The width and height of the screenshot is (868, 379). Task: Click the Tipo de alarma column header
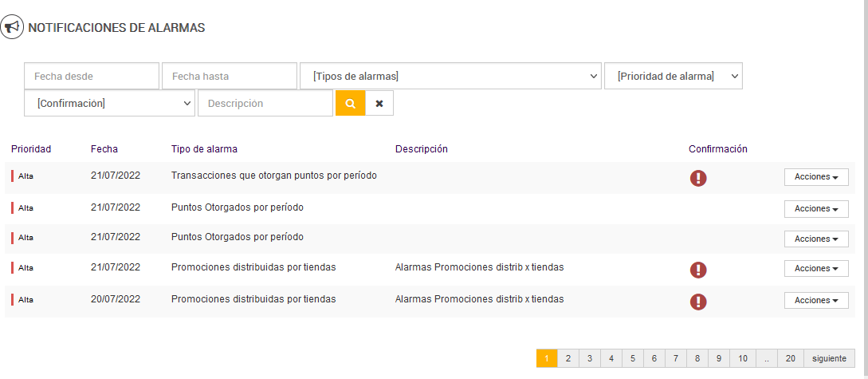point(204,149)
